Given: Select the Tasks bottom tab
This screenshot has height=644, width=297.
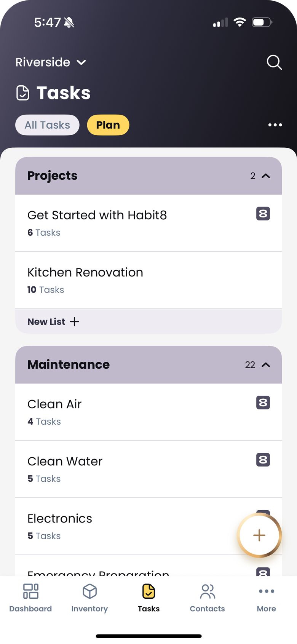Looking at the screenshot, I should tap(148, 598).
